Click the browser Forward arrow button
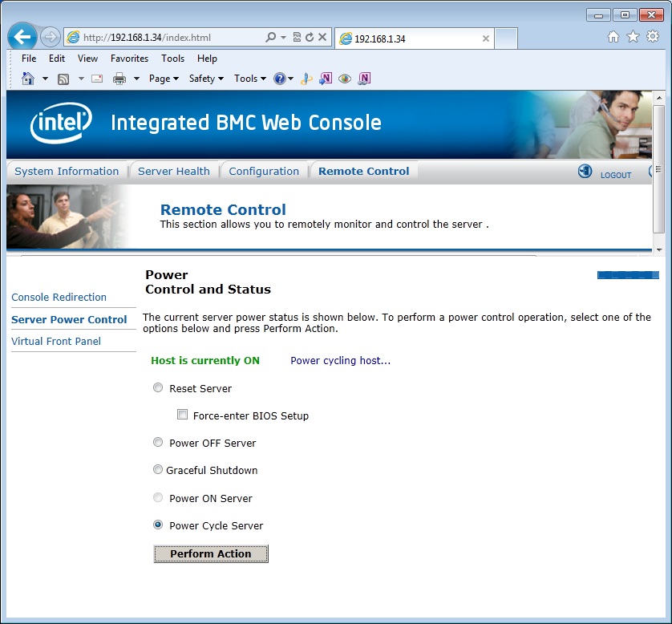 coord(51,37)
